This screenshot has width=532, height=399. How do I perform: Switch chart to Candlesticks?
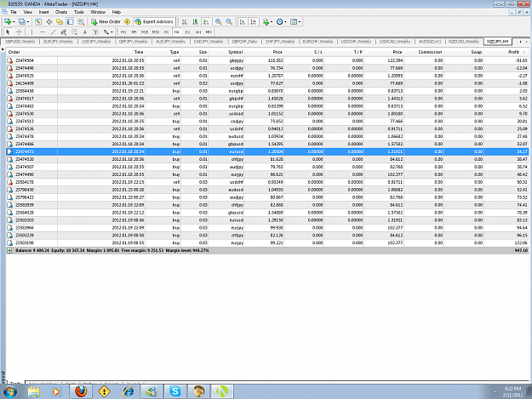196,22
